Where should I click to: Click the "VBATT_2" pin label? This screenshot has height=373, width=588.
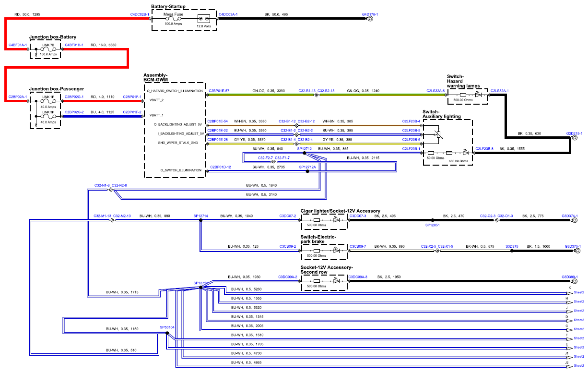pyautogui.click(x=157, y=100)
